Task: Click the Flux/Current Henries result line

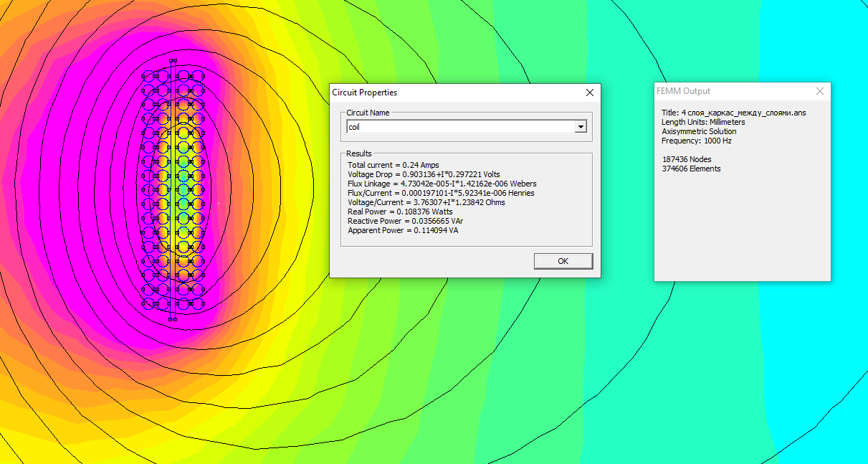Action: (441, 193)
